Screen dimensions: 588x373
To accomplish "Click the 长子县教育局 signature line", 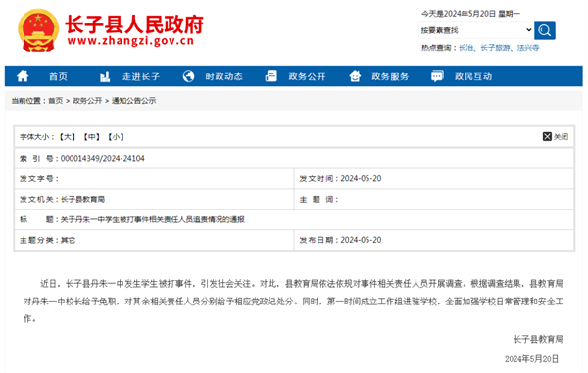I will [538, 340].
